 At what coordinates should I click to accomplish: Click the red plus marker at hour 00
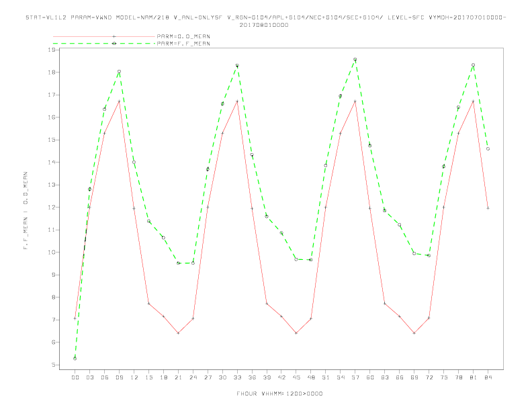click(x=75, y=318)
